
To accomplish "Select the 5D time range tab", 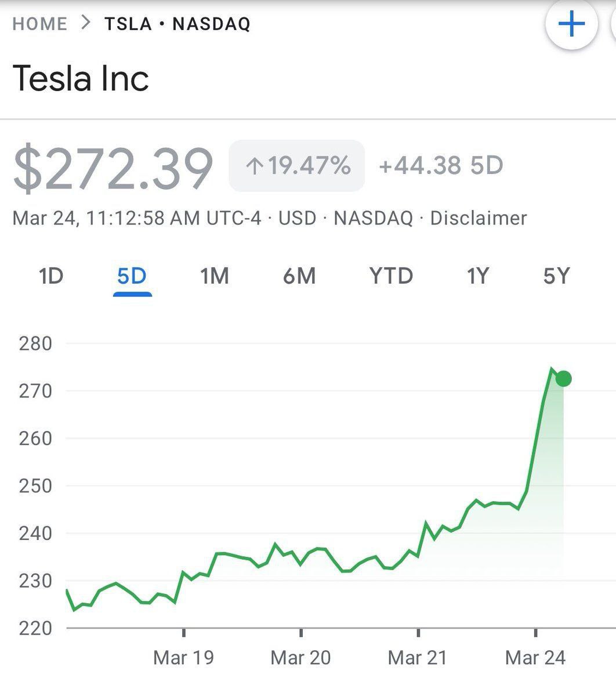I will pos(132,276).
